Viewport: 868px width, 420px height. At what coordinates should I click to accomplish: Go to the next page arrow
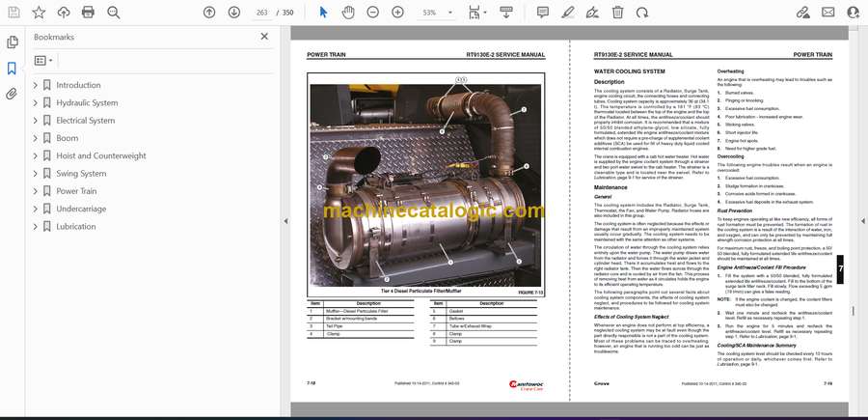click(234, 13)
